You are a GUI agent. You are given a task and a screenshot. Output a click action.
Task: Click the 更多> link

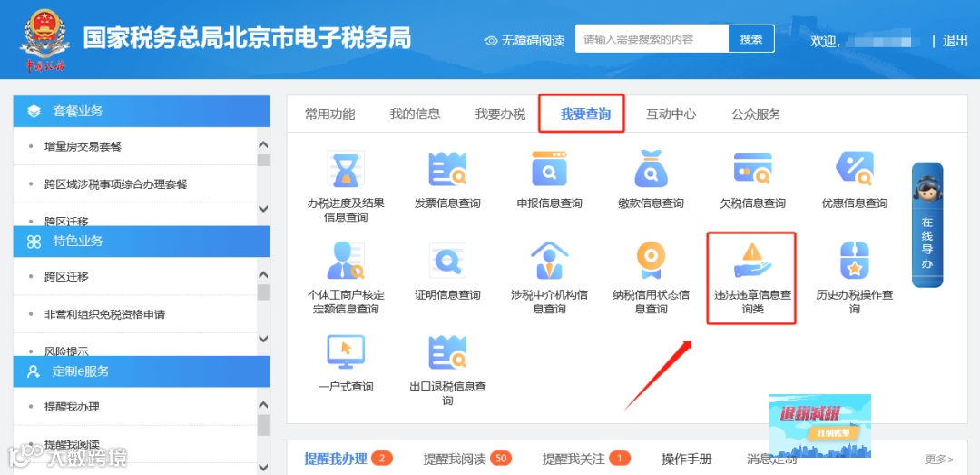939,460
